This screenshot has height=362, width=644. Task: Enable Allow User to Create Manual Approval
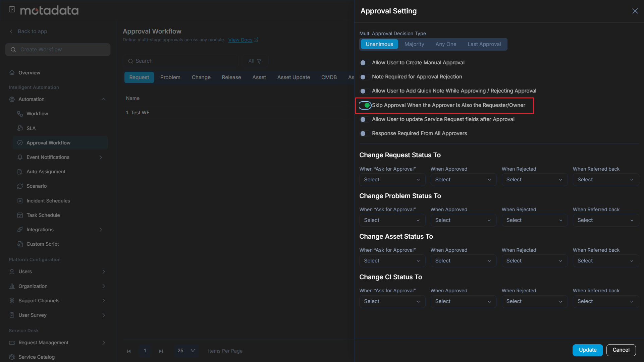(365, 63)
